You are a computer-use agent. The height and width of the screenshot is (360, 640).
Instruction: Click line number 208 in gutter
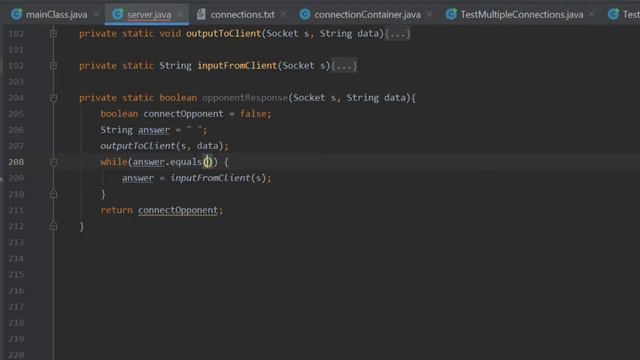16,162
